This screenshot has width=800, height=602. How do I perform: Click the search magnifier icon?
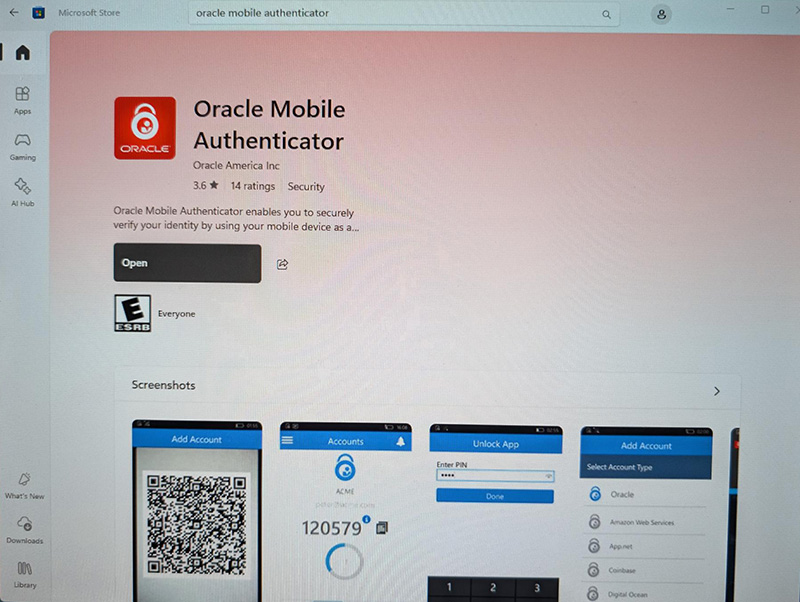pos(606,14)
